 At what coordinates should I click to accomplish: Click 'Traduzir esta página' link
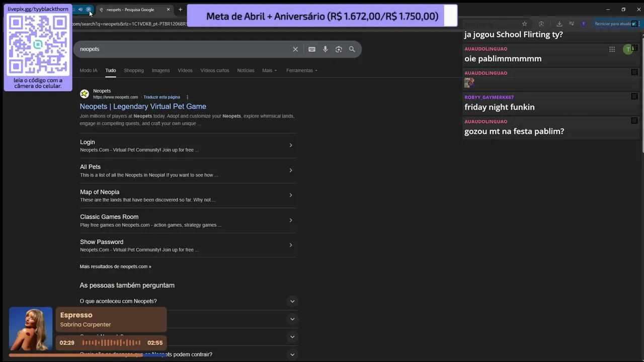[162, 97]
